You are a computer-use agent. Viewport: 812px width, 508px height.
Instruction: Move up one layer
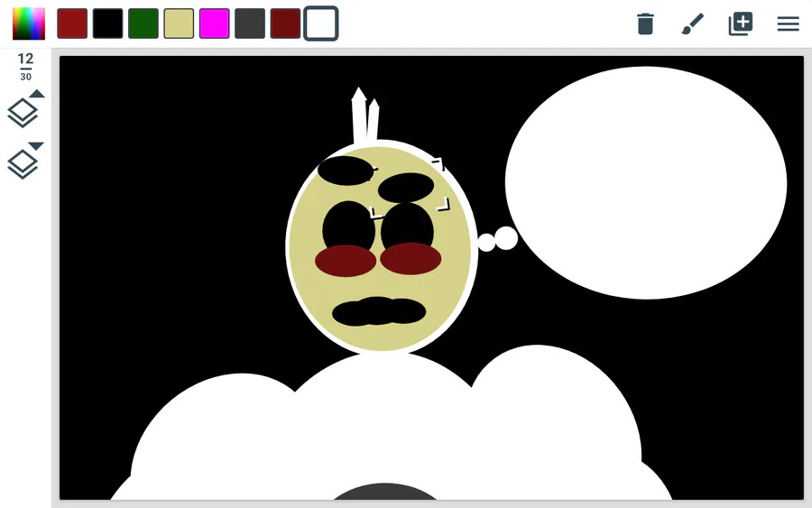pos(25,109)
